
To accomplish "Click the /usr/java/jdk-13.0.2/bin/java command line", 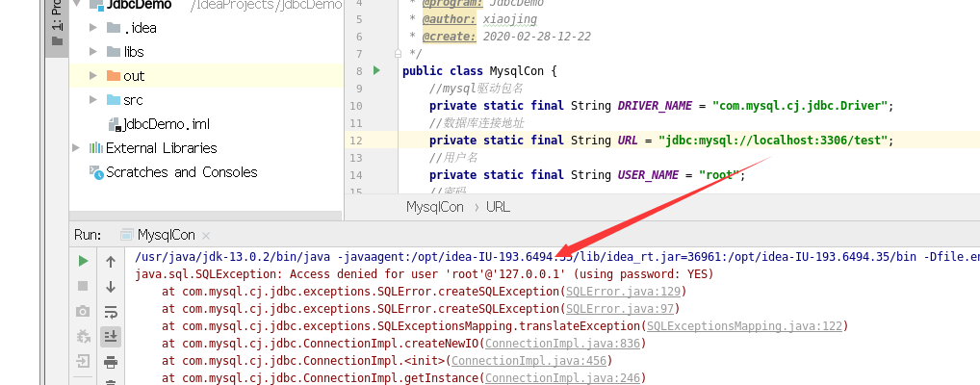I will pyautogui.click(x=557, y=256).
